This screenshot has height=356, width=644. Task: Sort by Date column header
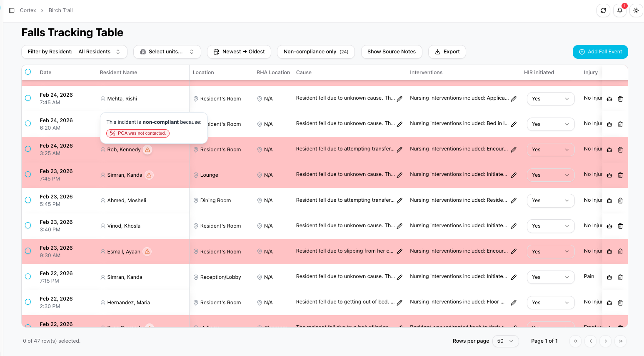(x=45, y=73)
